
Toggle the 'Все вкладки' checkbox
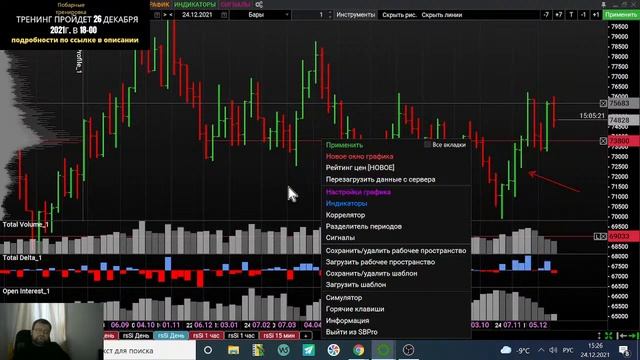[x=427, y=144]
